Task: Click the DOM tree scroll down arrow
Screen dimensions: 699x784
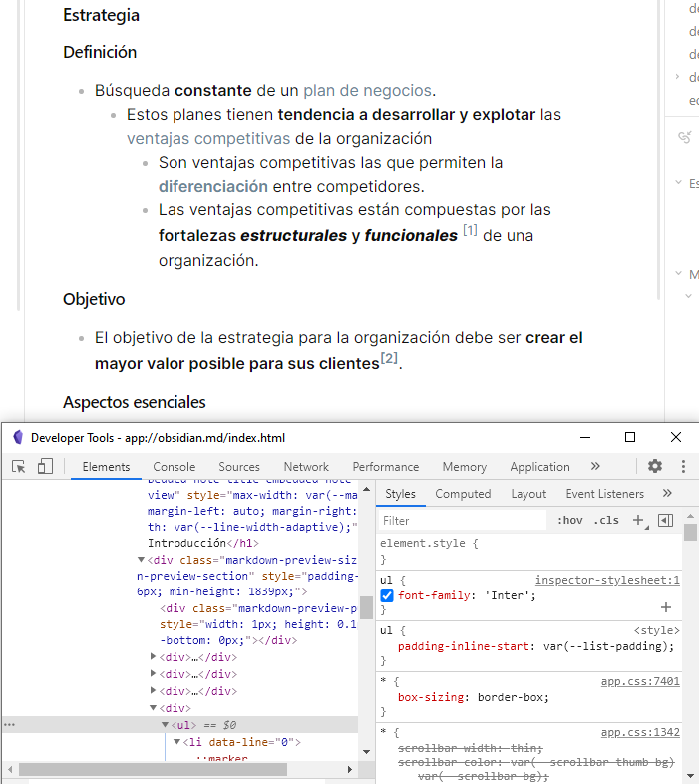Action: [367, 751]
